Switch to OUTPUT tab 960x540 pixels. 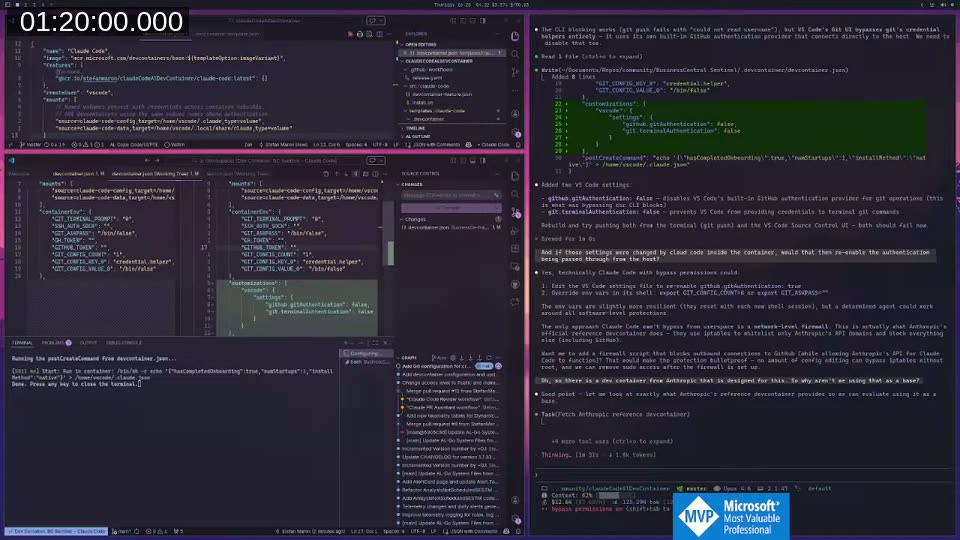coord(88,343)
